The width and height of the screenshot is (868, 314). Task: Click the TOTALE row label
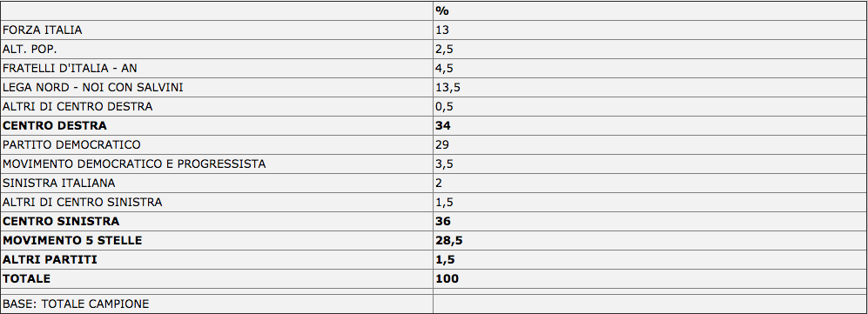[27, 278]
